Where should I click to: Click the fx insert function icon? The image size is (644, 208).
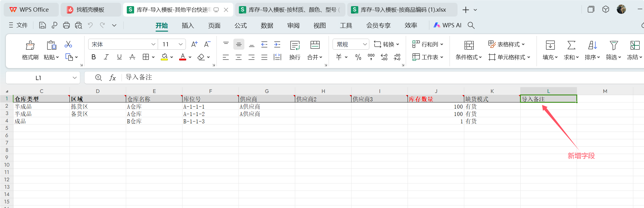tap(112, 78)
